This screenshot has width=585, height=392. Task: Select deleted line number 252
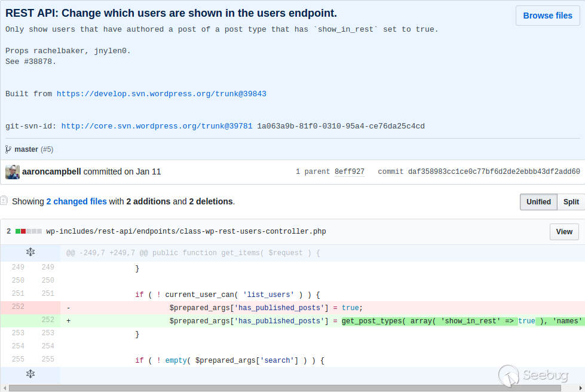18,307
